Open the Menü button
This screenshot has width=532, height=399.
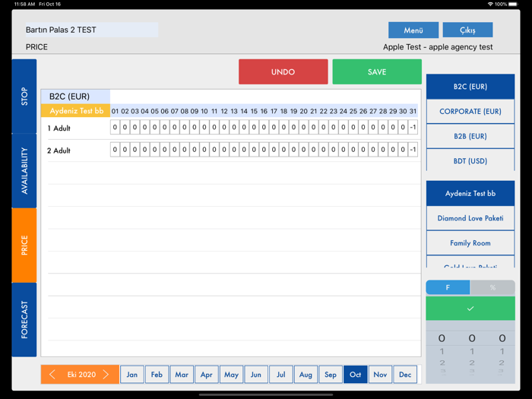click(413, 30)
